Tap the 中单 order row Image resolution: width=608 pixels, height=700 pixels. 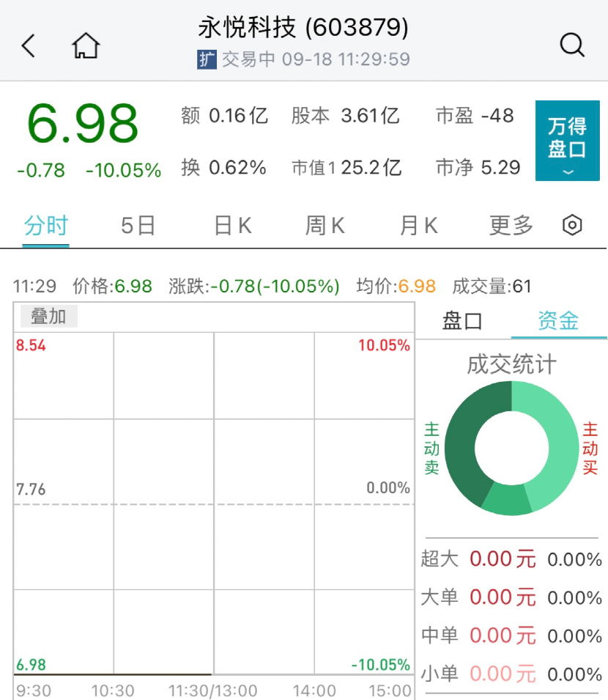(x=511, y=635)
